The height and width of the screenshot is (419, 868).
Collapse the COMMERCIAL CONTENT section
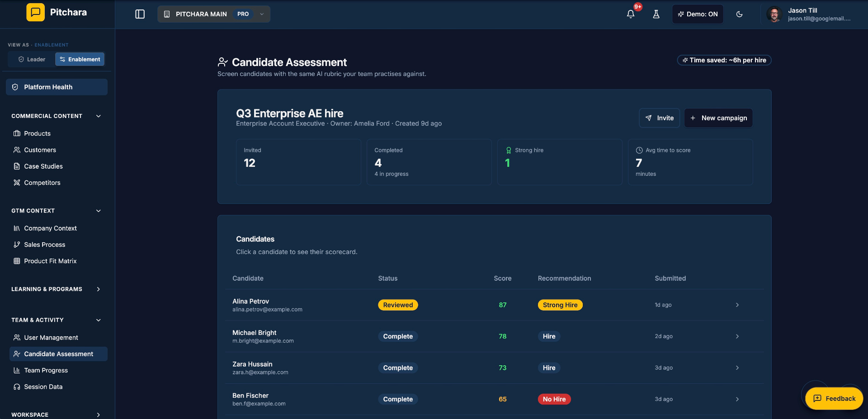tap(99, 116)
